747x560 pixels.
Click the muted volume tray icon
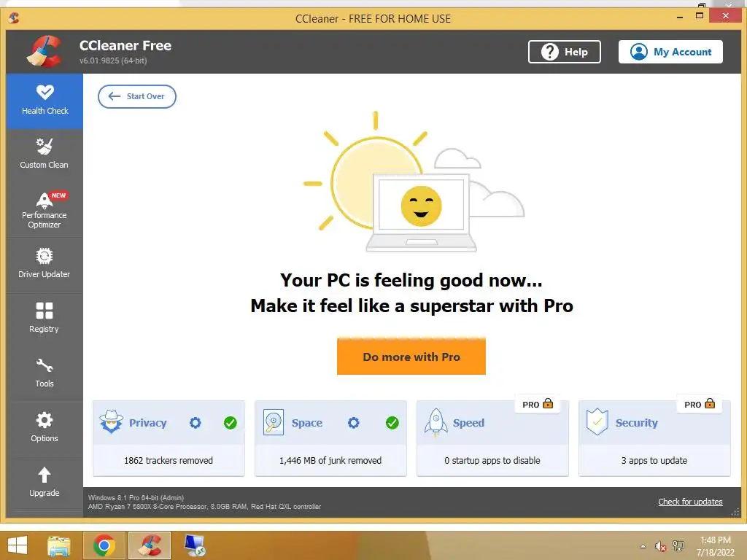pos(660,546)
